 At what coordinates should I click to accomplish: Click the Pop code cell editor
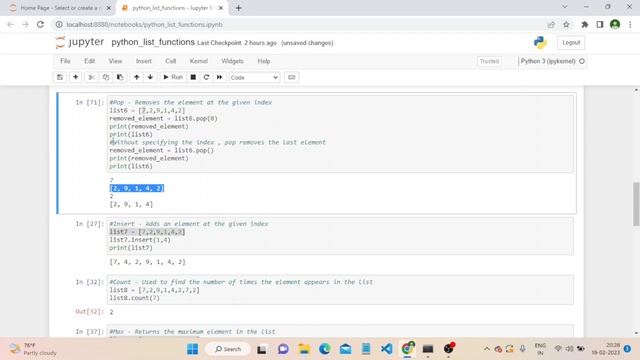pyautogui.click(x=340, y=134)
